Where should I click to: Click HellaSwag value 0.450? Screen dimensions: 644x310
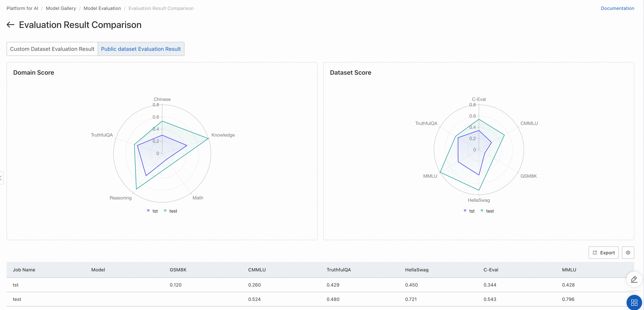click(411, 285)
